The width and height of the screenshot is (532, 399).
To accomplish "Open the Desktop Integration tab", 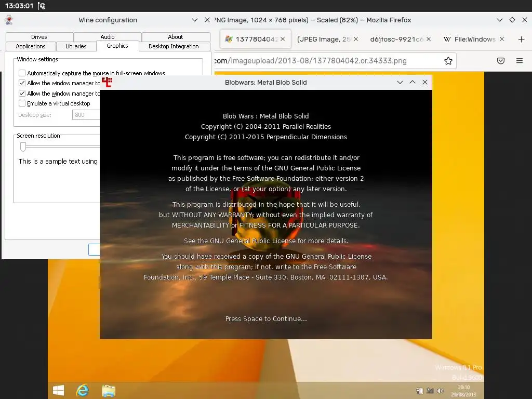I will (174, 46).
